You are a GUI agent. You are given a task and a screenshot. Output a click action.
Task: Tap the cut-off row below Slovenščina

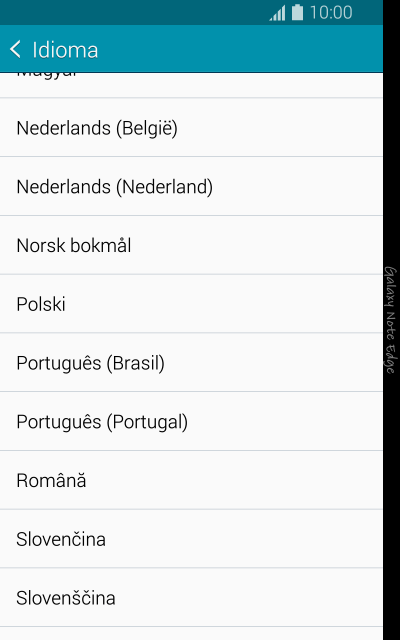[191, 633]
